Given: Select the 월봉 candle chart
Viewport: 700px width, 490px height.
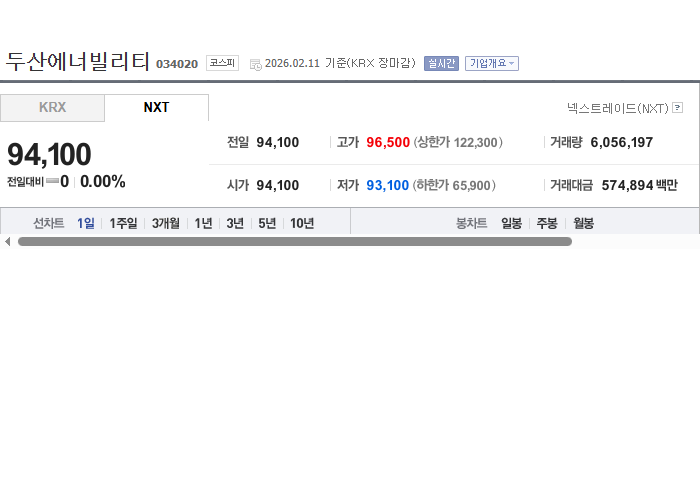Looking at the screenshot, I should (583, 223).
